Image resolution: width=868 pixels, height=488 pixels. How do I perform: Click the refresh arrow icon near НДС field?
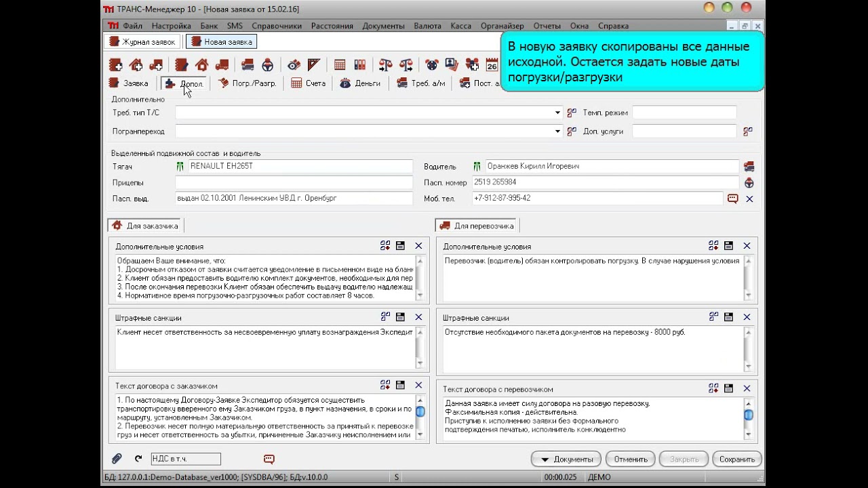click(138, 459)
